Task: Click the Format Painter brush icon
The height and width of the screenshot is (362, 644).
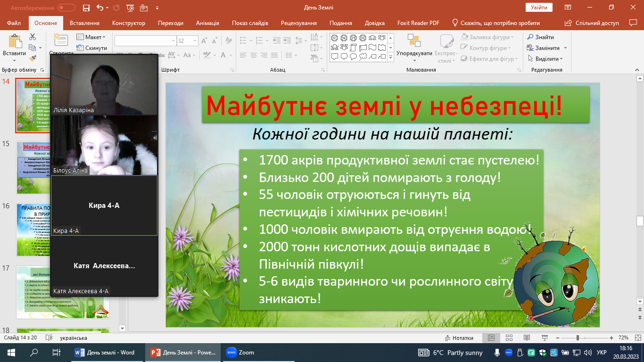Action: click(33, 58)
